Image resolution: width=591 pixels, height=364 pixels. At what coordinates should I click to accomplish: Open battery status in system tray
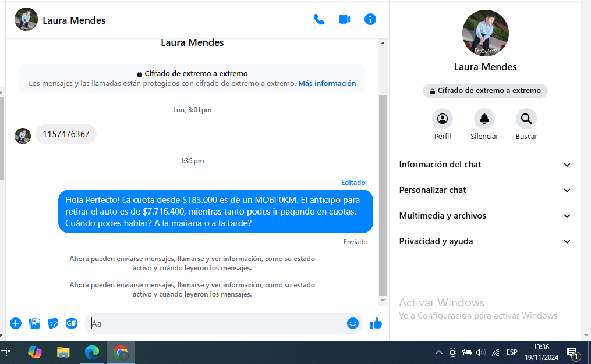click(466, 353)
